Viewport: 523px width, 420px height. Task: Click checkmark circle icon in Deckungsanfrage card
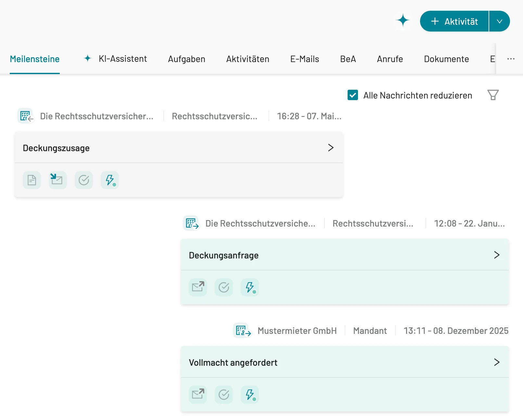224,287
